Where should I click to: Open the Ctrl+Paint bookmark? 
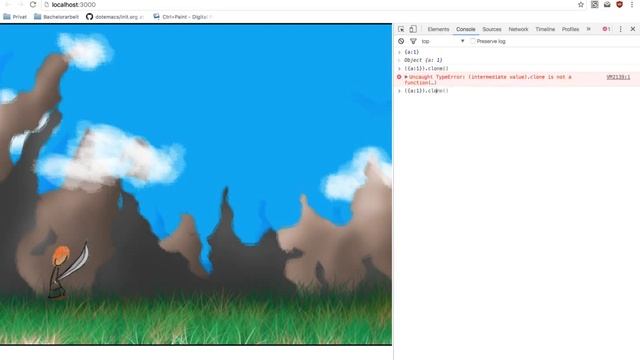click(x=182, y=17)
